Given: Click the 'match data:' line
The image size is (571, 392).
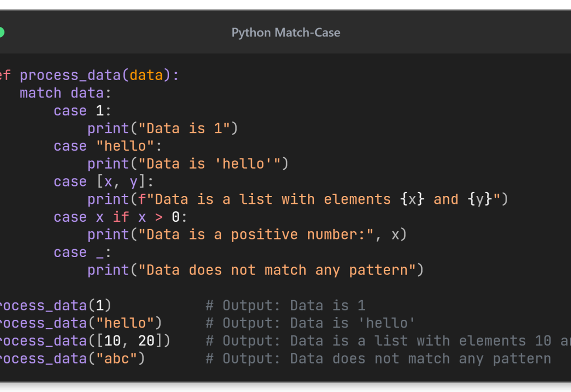Looking at the screenshot, I should coord(65,94).
